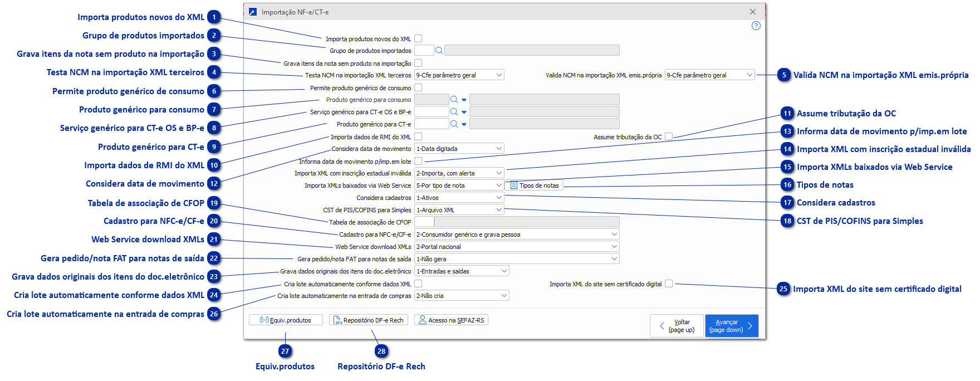Click the blue help question mark icon
The height and width of the screenshot is (381, 980).
click(756, 26)
